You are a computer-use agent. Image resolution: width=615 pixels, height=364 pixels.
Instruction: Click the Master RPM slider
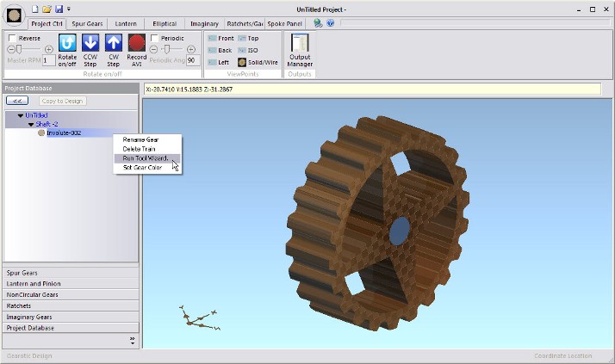click(x=28, y=50)
